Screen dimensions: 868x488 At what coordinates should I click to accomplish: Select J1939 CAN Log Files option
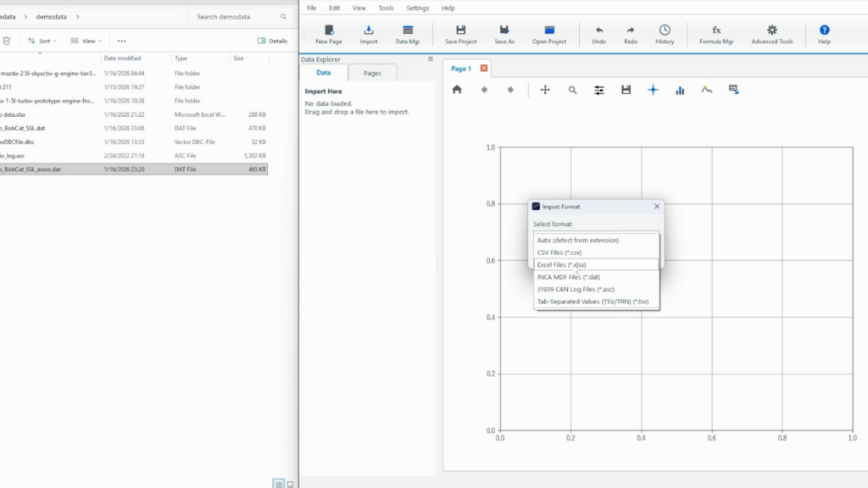[x=575, y=289]
